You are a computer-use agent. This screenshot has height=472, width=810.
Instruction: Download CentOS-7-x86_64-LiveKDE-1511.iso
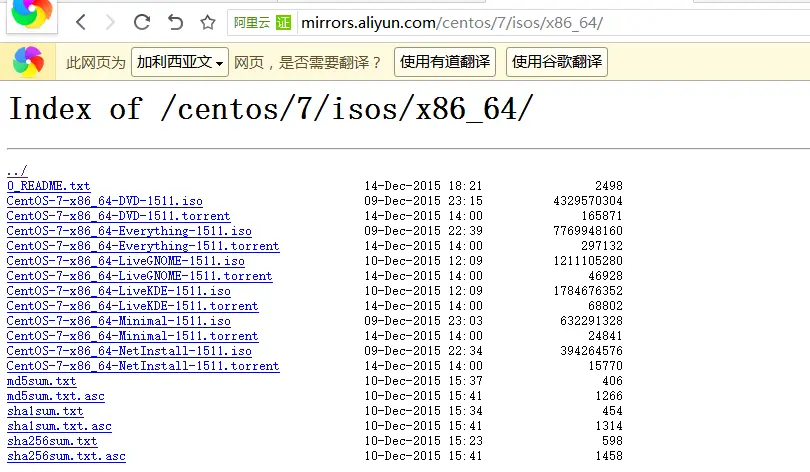[118, 291]
